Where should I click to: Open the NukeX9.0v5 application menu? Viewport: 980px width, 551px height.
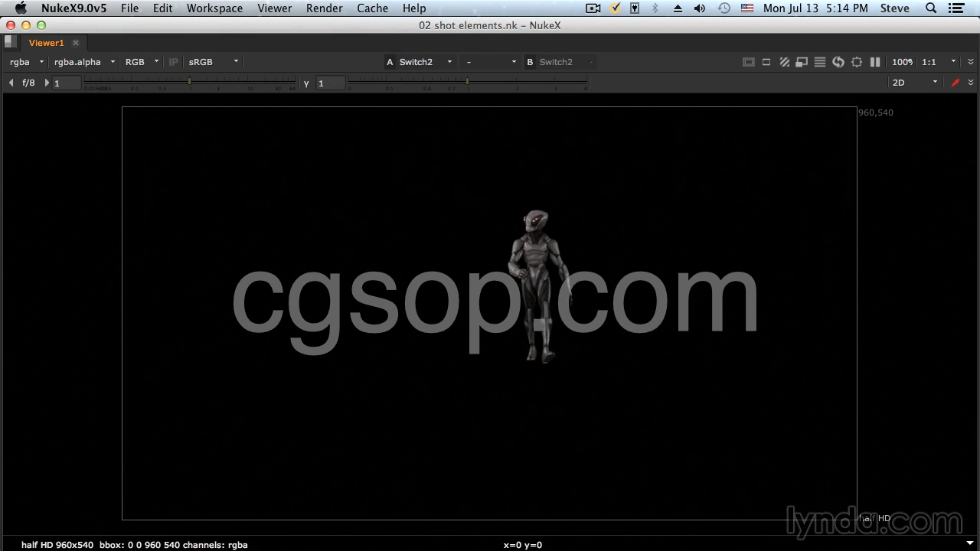pos(73,8)
